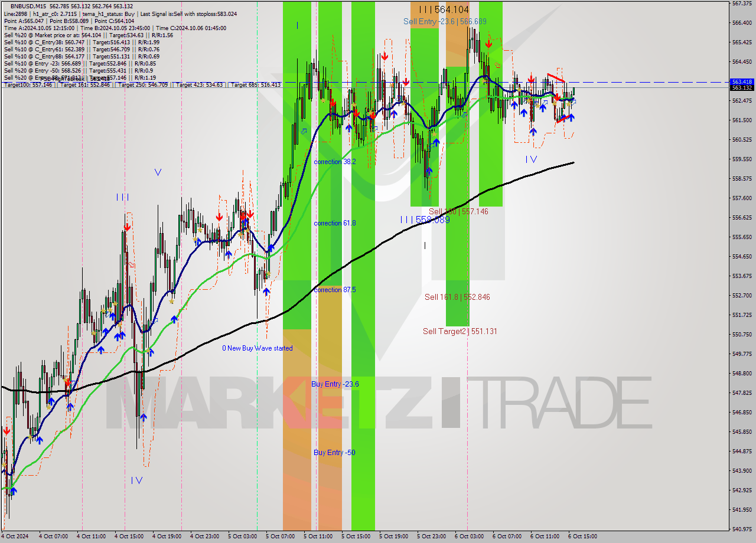Click the '4 Oct 2024' date label
This screenshot has height=543, width=756.
click(14, 537)
